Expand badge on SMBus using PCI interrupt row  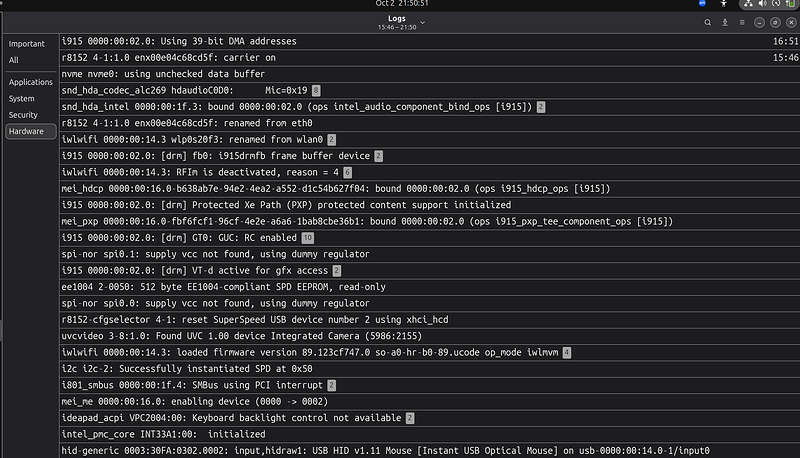tap(332, 386)
